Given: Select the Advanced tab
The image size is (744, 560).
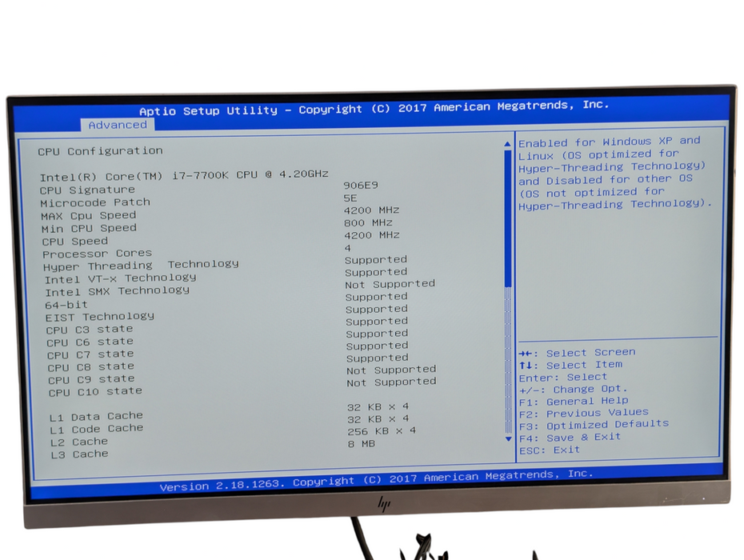Looking at the screenshot, I should pyautogui.click(x=117, y=125).
